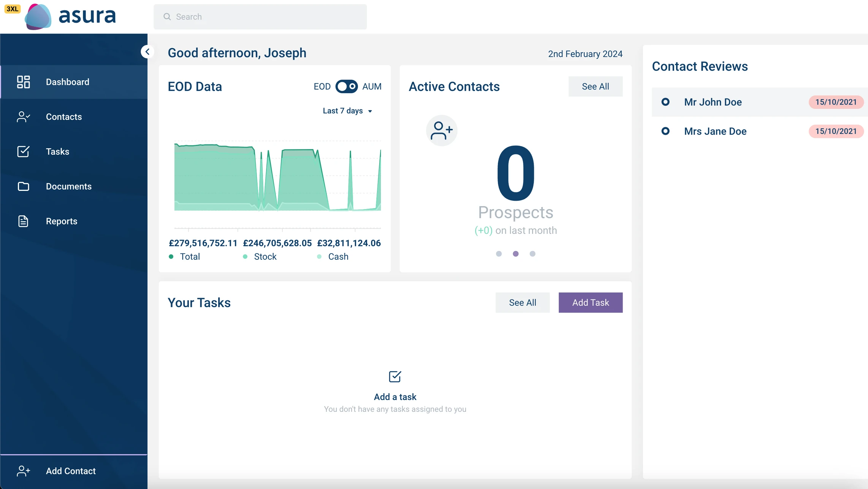Click the Contacts person icon in sidebar
The image size is (868, 489).
point(23,117)
